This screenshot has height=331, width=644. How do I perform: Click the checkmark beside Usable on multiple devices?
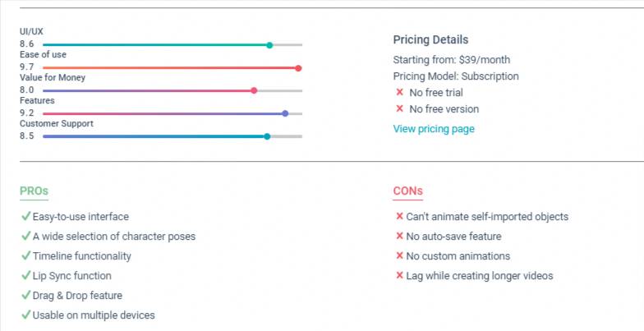pos(25,315)
